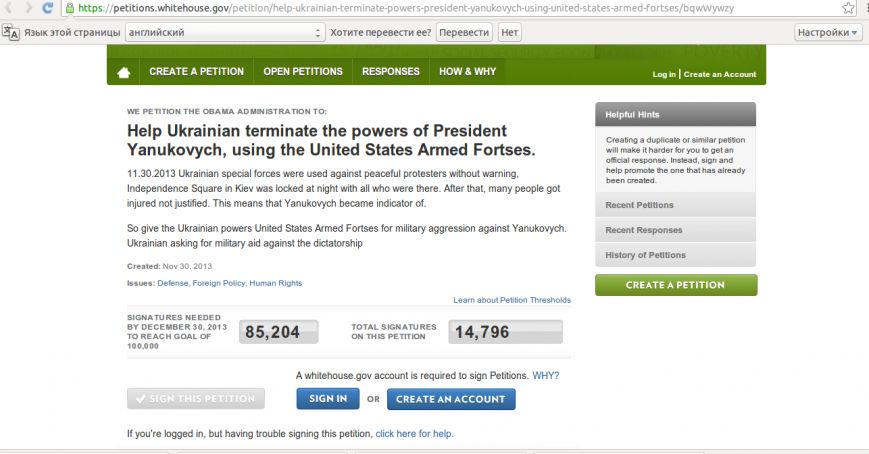
Task: Open the RESPONSES menu tab
Action: tap(391, 72)
